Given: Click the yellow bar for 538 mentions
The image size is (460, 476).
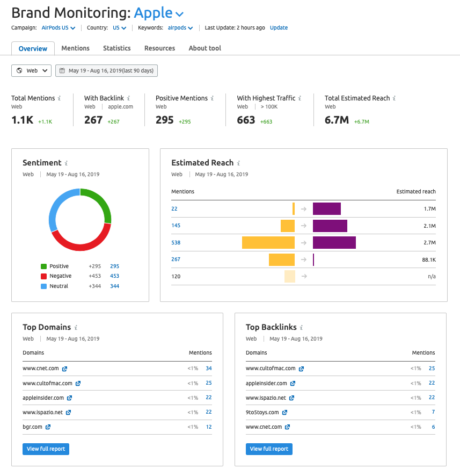Looking at the screenshot, I should (x=268, y=242).
